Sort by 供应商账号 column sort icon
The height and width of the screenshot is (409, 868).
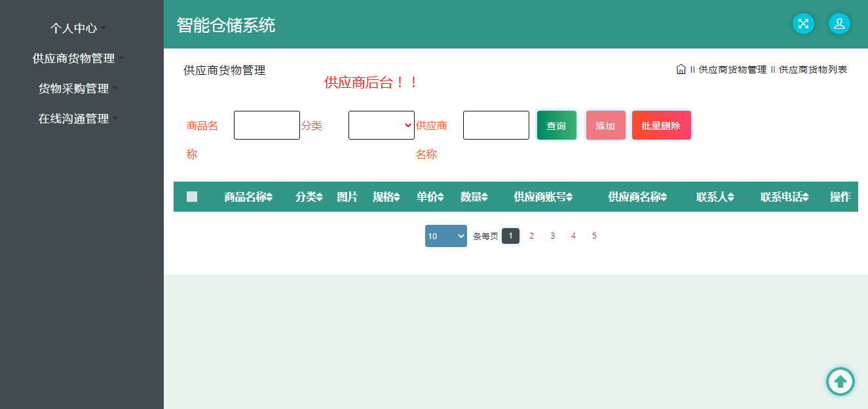[x=569, y=197]
